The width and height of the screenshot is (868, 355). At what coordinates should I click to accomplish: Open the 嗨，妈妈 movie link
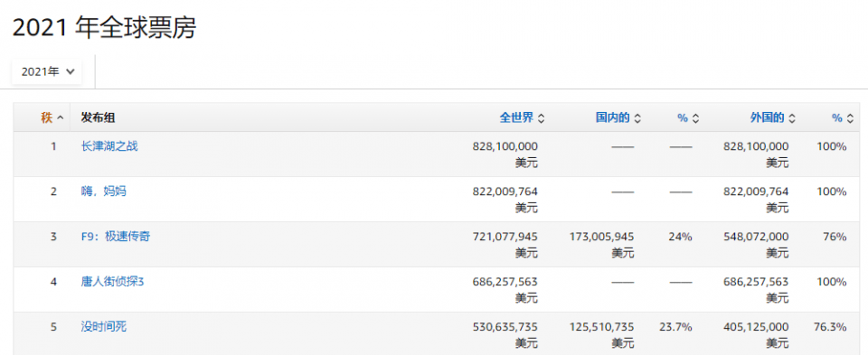103,192
